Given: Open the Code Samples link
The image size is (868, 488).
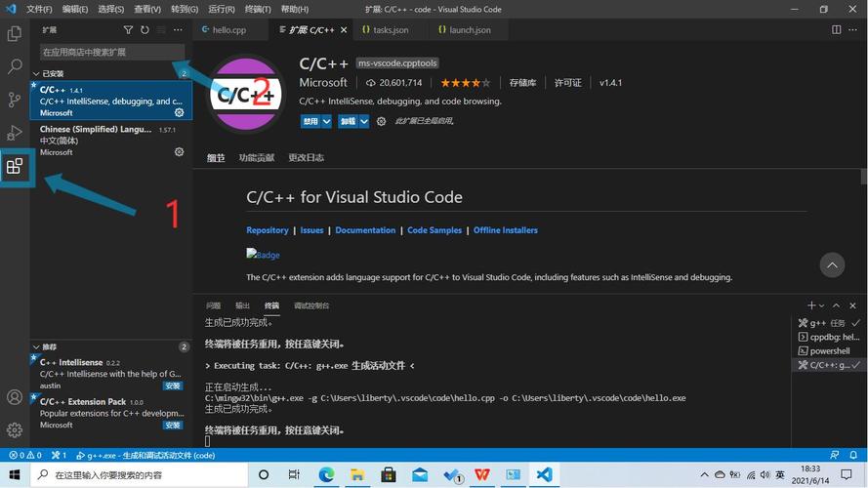Looking at the screenshot, I should [434, 230].
